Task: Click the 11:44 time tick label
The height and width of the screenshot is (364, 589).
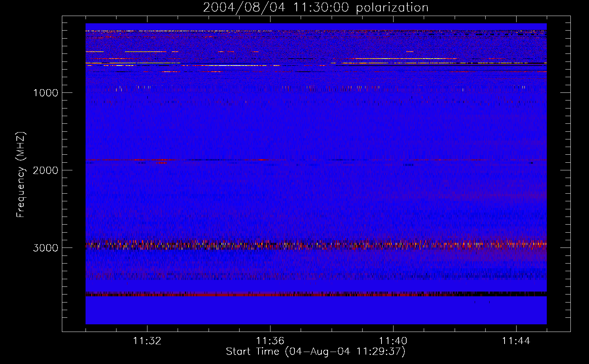Action: click(516, 341)
